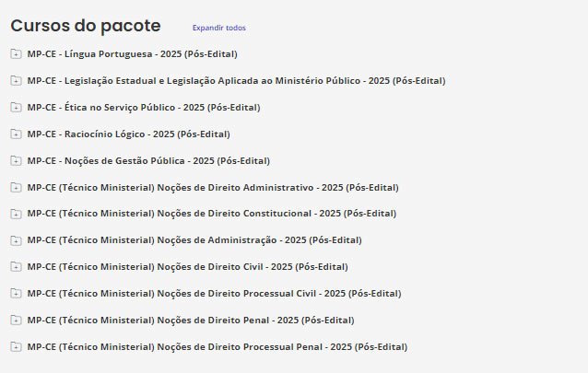Open Noções de Direito Processual Penal course

217,346
